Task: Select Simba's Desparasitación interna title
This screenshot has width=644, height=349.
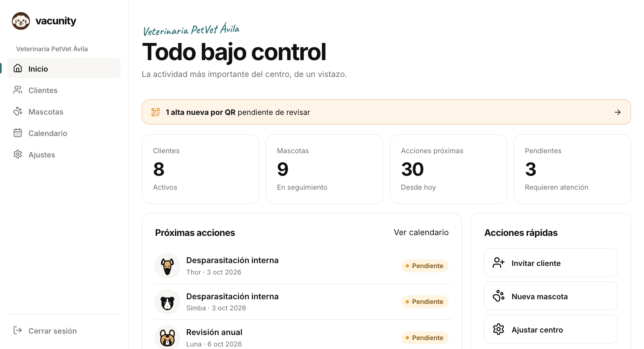Action: pos(232,296)
